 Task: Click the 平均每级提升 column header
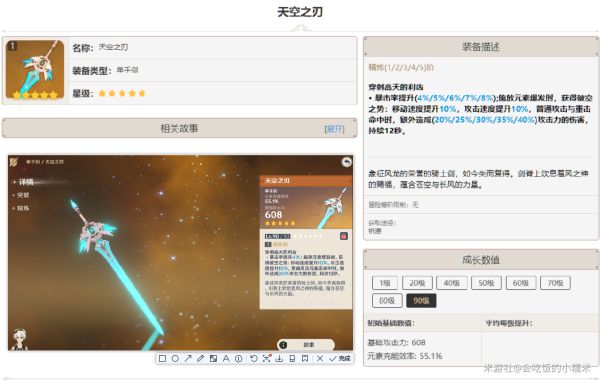(x=509, y=323)
